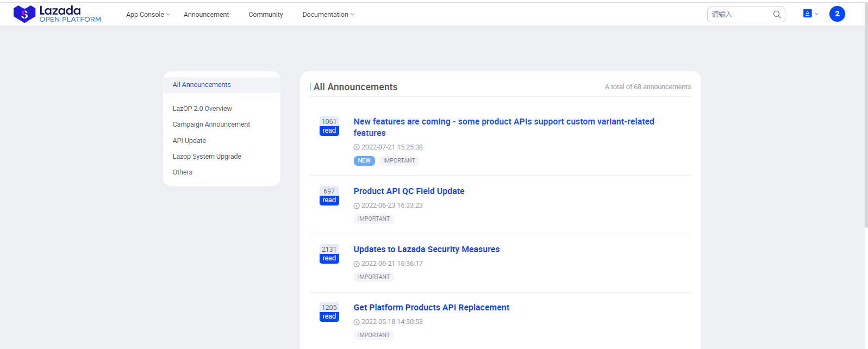This screenshot has height=349, width=868.
Task: Click the 697 read count badge
Action: click(x=329, y=196)
